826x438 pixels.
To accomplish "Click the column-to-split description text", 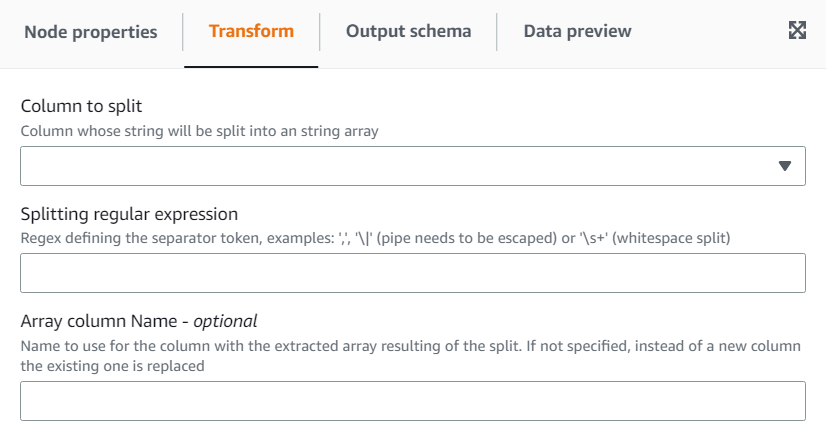I will (199, 130).
